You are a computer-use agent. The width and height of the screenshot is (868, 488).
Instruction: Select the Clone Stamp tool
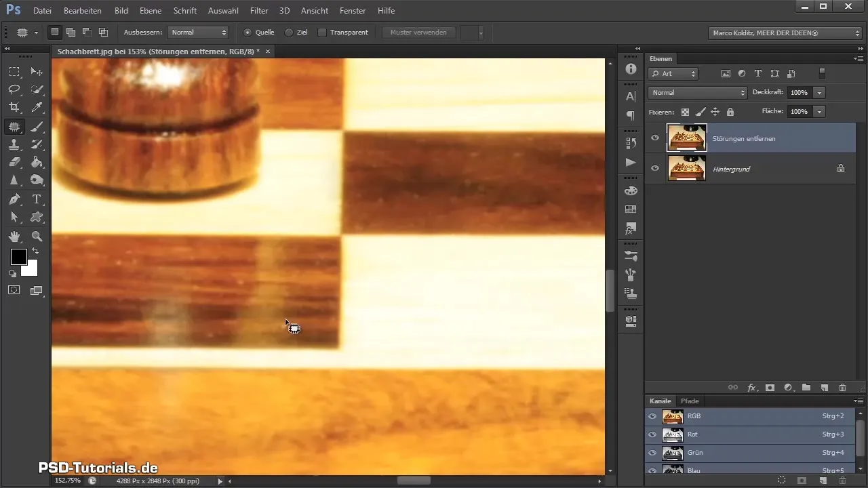pyautogui.click(x=14, y=144)
